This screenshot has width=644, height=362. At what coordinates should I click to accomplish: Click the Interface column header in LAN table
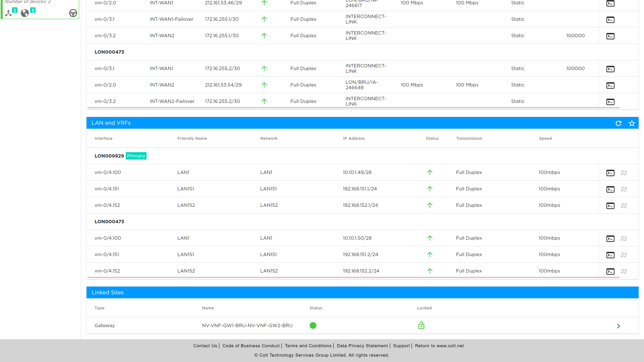click(x=103, y=138)
